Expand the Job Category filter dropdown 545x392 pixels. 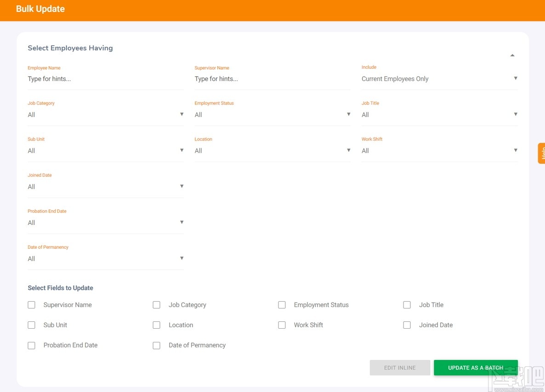[x=105, y=115]
